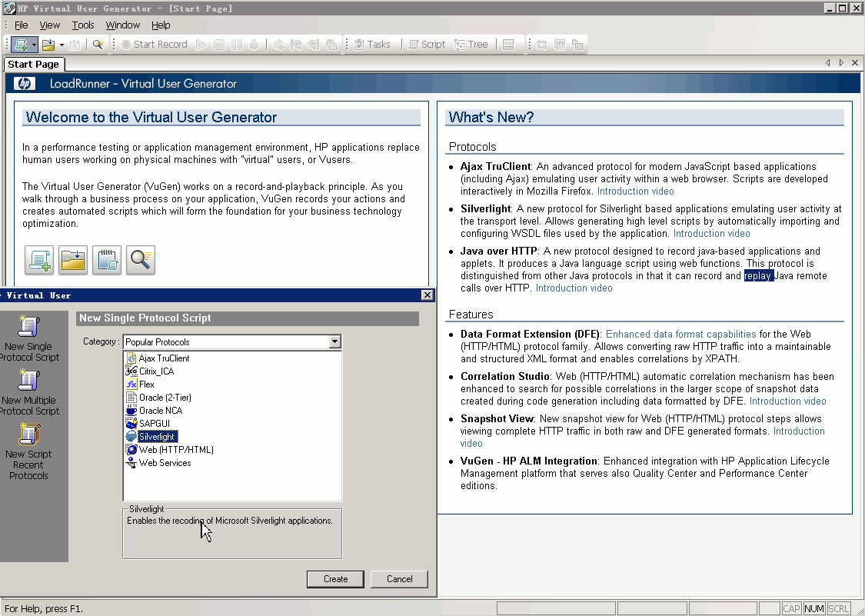The height and width of the screenshot is (616, 865).
Task: Open the Help menu
Action: click(x=161, y=25)
